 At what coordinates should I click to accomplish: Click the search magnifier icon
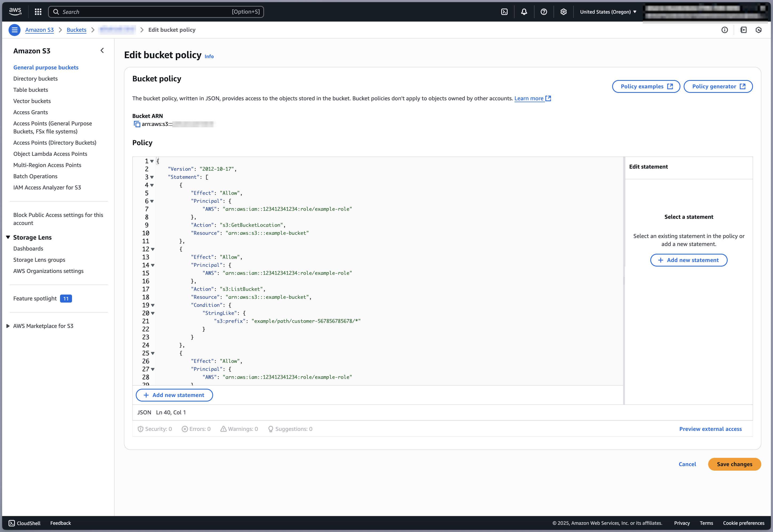click(x=56, y=12)
